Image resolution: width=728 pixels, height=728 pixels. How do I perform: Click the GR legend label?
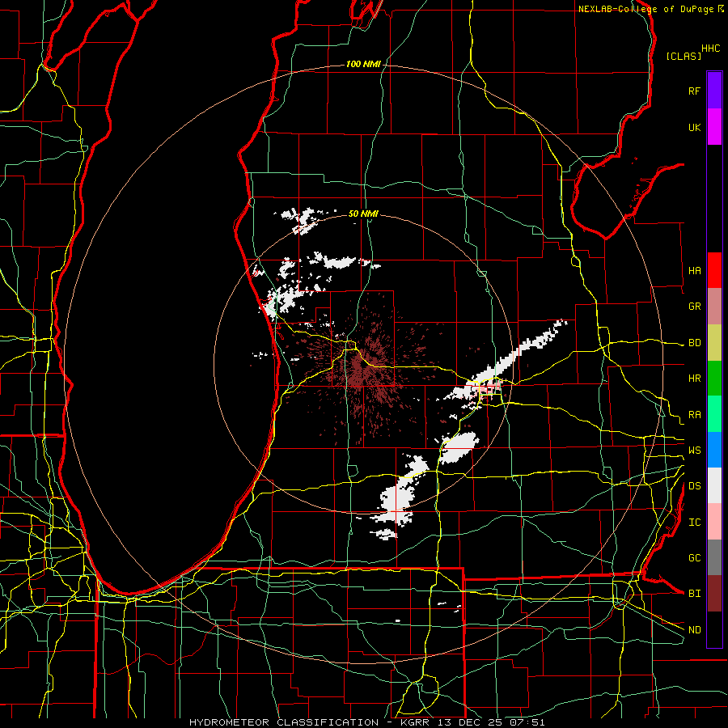pos(694,307)
